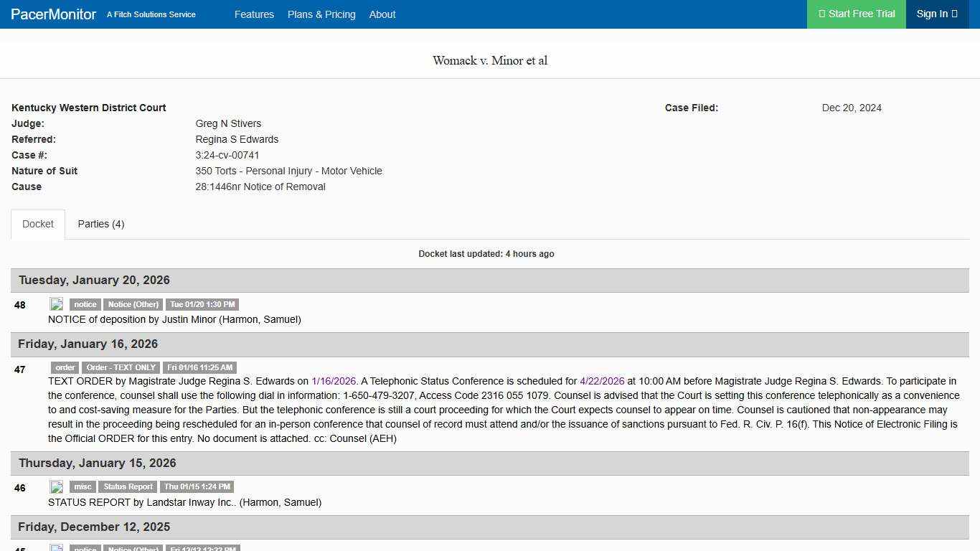The image size is (980, 551).
Task: Click the page scrollbar on the right edge
Action: [976, 287]
